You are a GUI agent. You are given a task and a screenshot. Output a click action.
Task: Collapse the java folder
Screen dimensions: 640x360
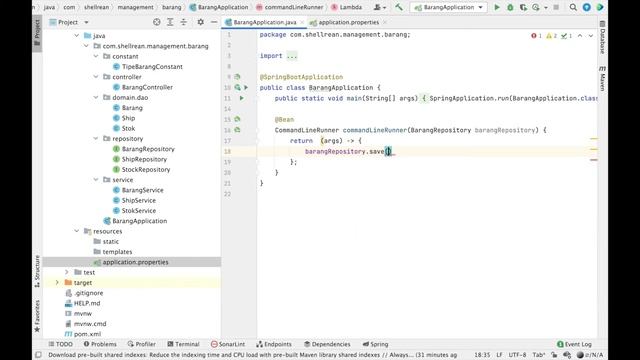coord(77,36)
